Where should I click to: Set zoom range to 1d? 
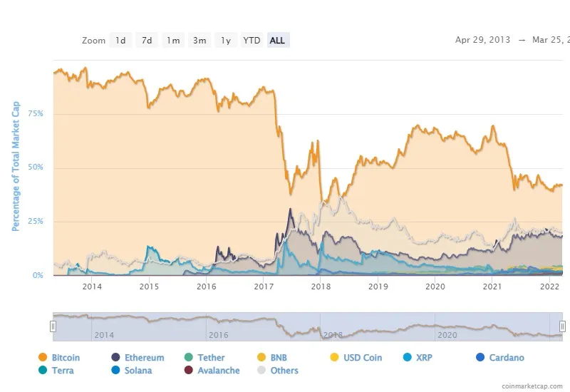pyautogui.click(x=121, y=41)
